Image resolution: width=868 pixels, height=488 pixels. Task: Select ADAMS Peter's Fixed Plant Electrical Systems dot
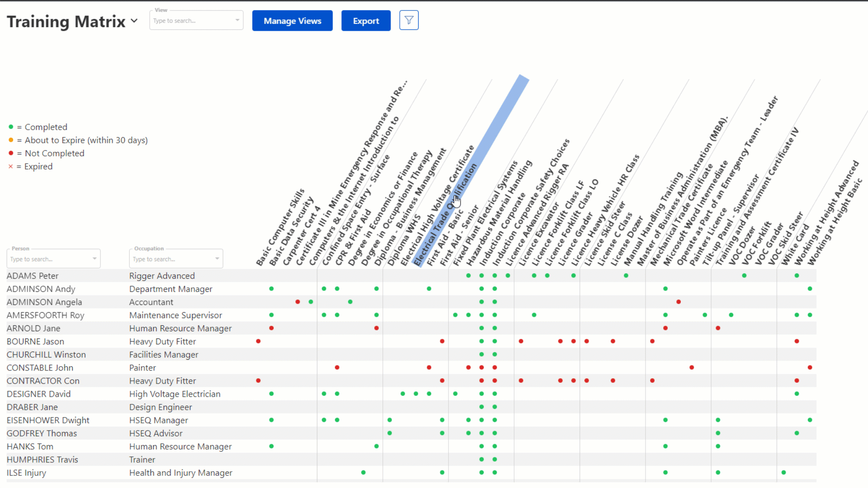coord(468,276)
